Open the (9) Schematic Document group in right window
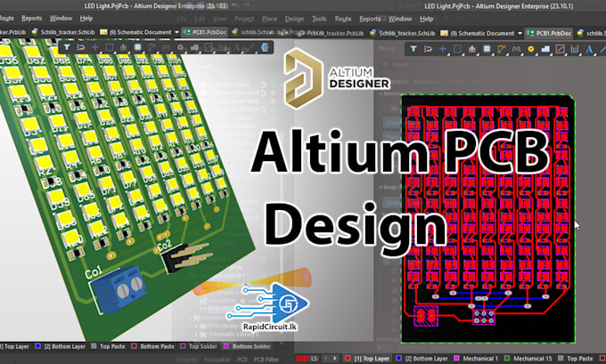This screenshot has width=606, height=364. [478, 33]
